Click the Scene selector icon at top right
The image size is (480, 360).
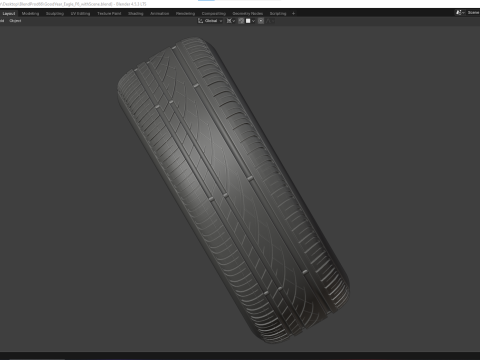460,13
